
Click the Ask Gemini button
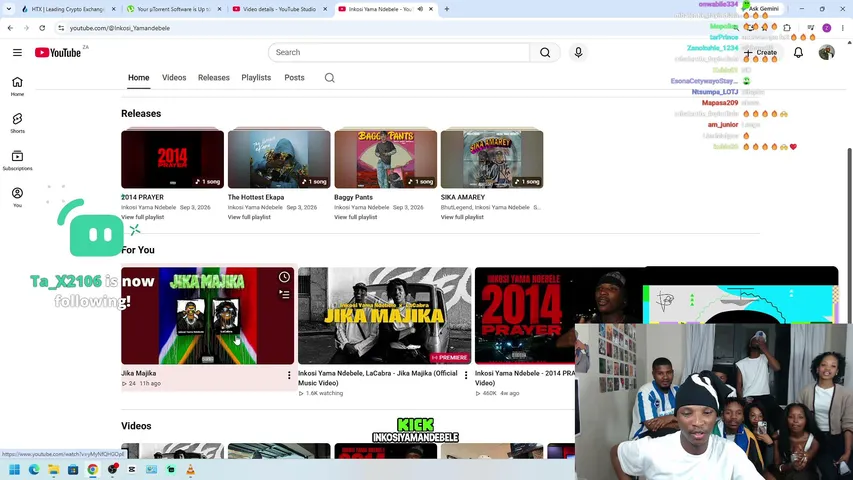click(x=759, y=9)
